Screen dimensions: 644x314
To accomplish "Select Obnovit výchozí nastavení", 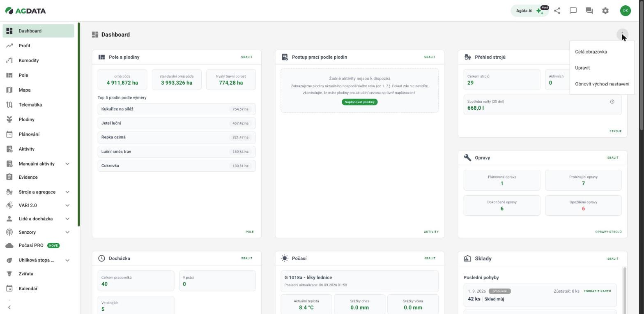I will click(602, 84).
